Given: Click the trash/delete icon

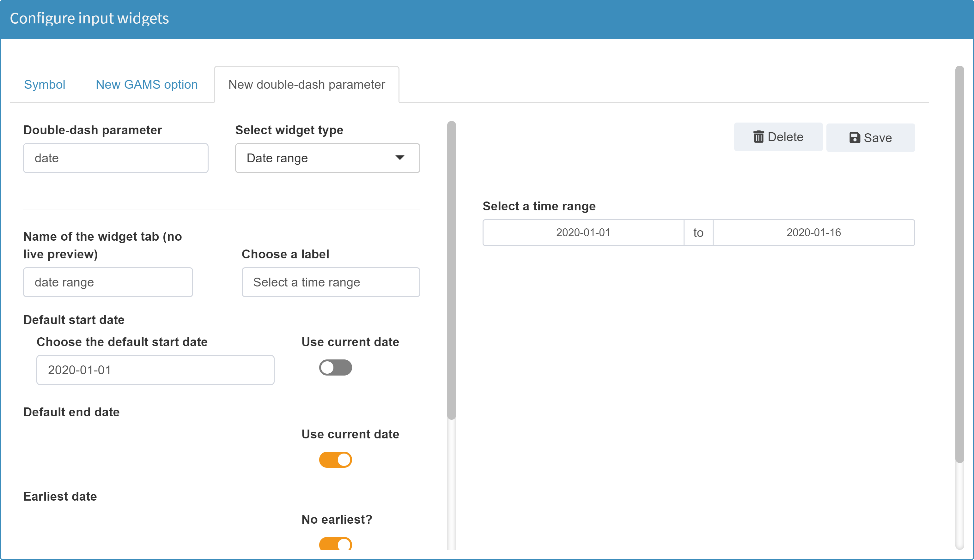Looking at the screenshot, I should [758, 137].
